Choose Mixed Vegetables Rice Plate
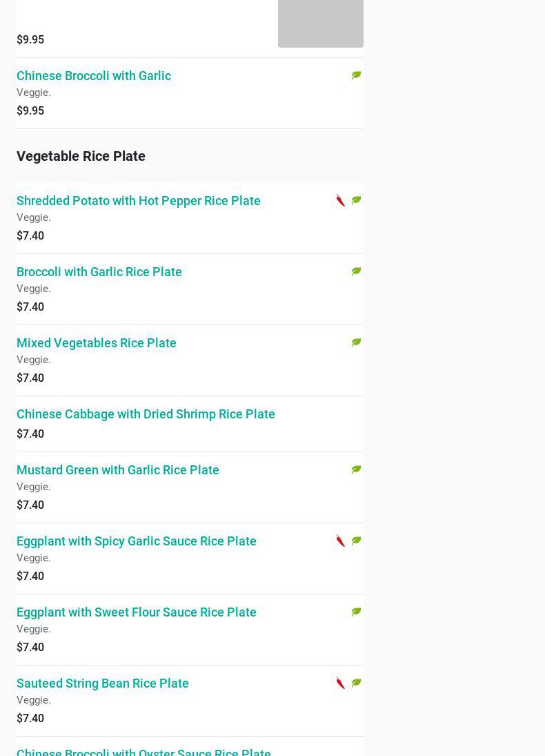This screenshot has height=756, width=545. pos(97,342)
